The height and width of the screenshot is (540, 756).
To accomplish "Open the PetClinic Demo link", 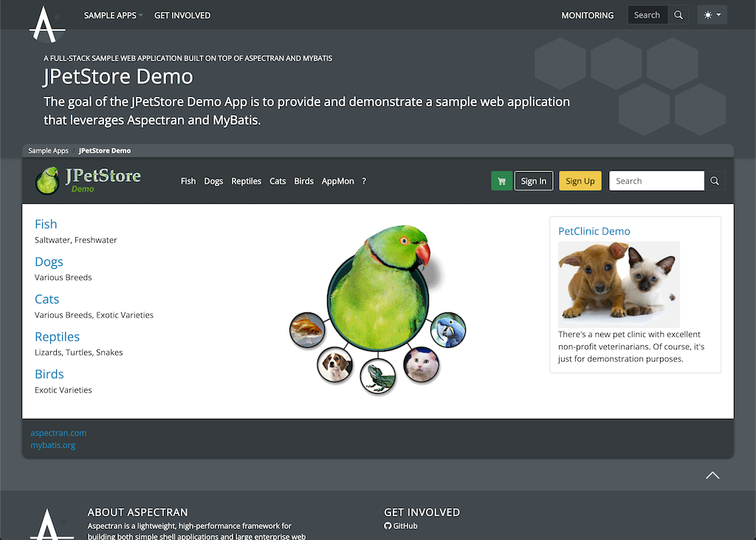I will coord(594,231).
